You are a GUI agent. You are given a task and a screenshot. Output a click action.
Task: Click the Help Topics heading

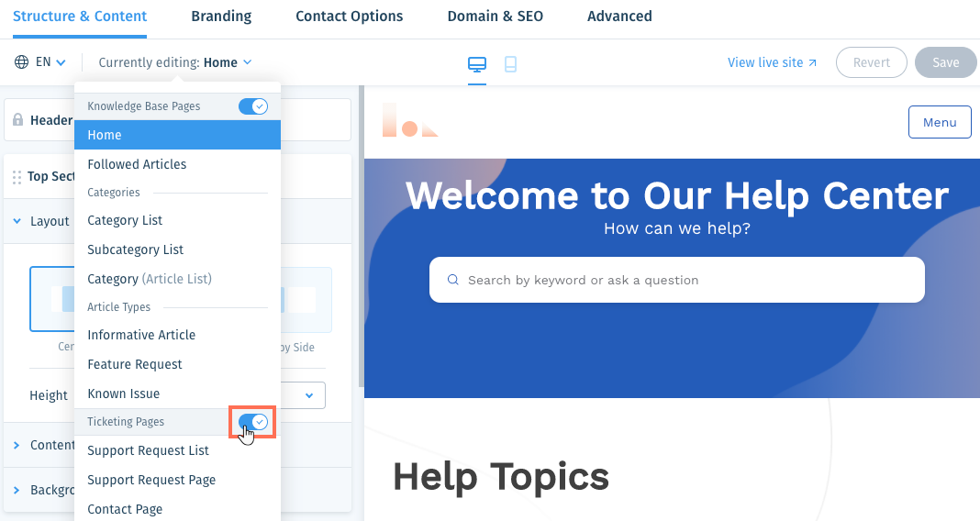pos(501,477)
